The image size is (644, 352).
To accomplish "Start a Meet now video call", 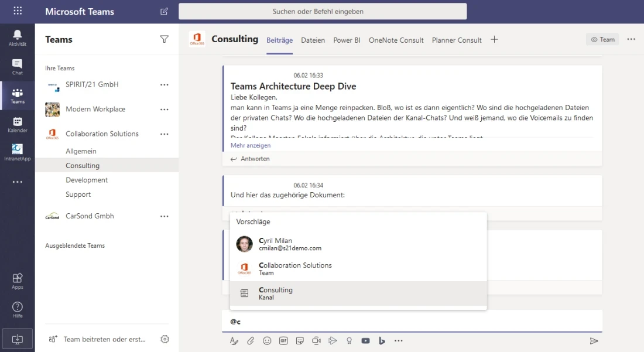I will [317, 341].
